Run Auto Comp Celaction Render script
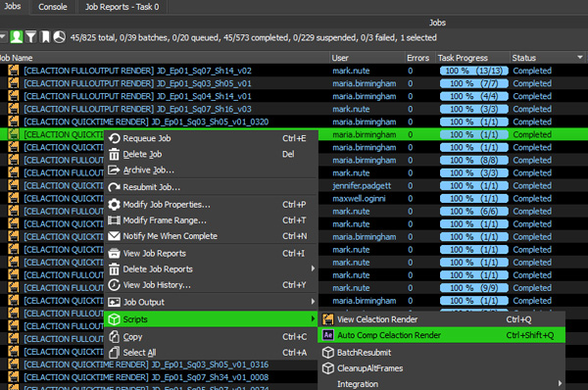588x390 pixels. [442, 335]
